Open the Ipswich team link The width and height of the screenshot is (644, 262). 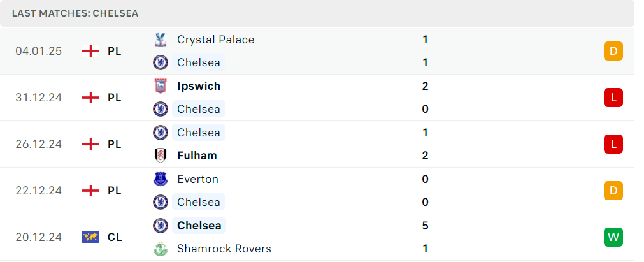[199, 86]
